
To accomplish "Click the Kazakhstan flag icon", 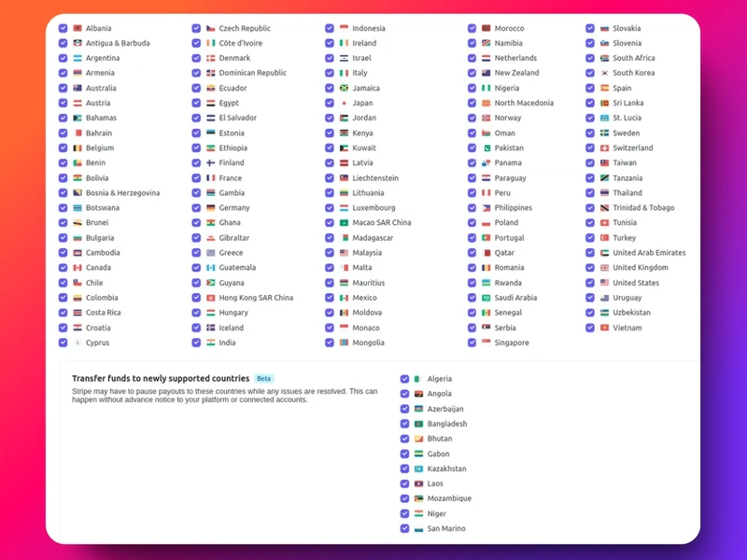I will click(x=418, y=469).
